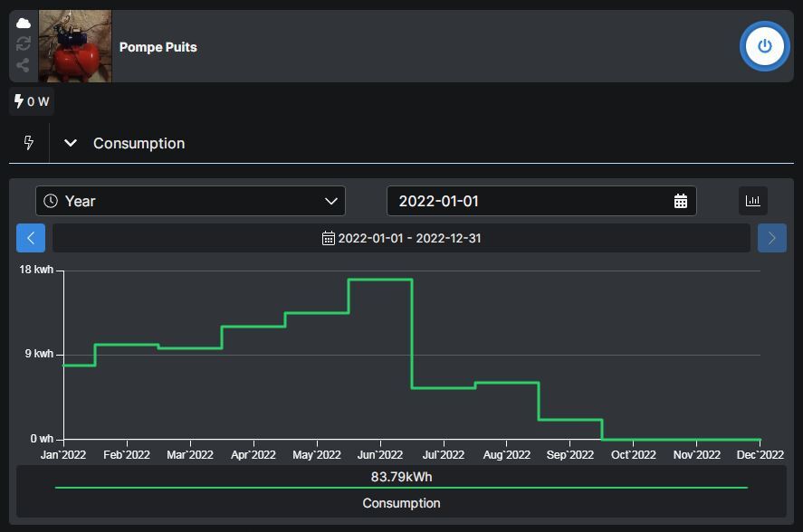Click the share icon
Screen dimensions: 803x532
pos(24,65)
